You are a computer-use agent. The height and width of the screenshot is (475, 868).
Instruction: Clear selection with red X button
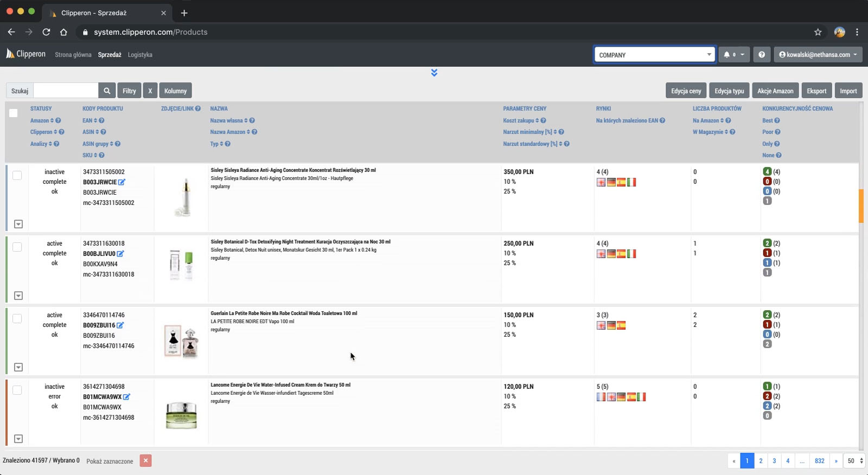point(145,460)
